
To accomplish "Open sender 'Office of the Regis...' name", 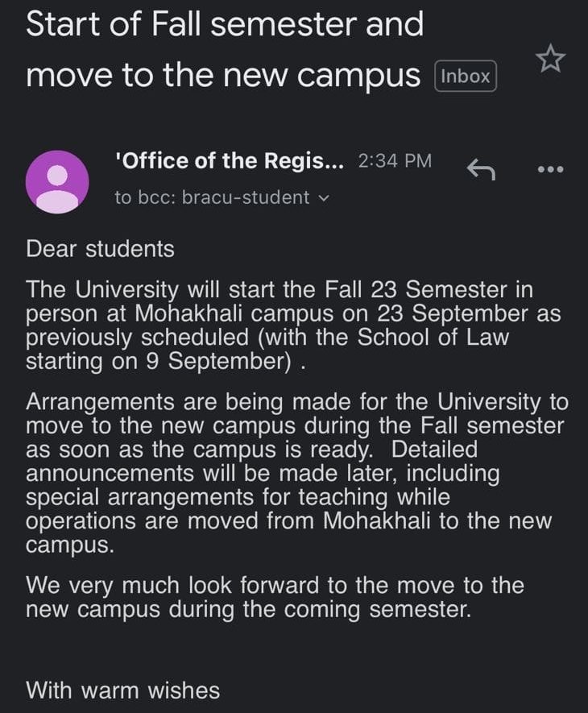I will point(230,160).
